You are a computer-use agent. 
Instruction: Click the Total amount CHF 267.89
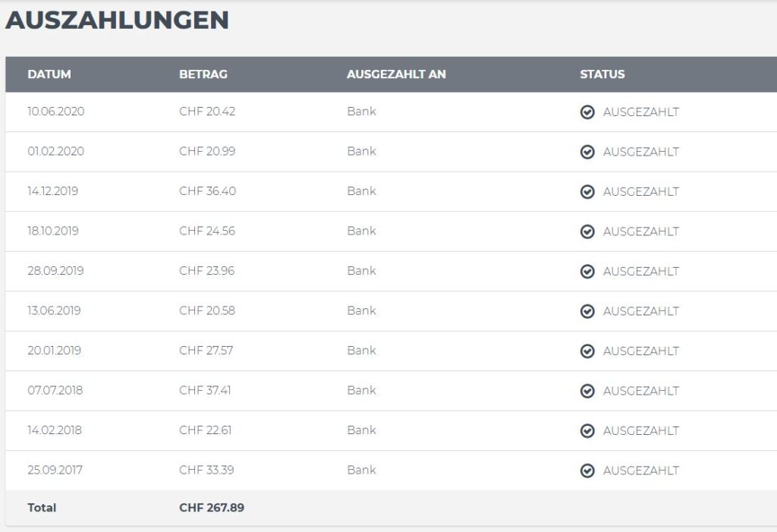coord(212,508)
